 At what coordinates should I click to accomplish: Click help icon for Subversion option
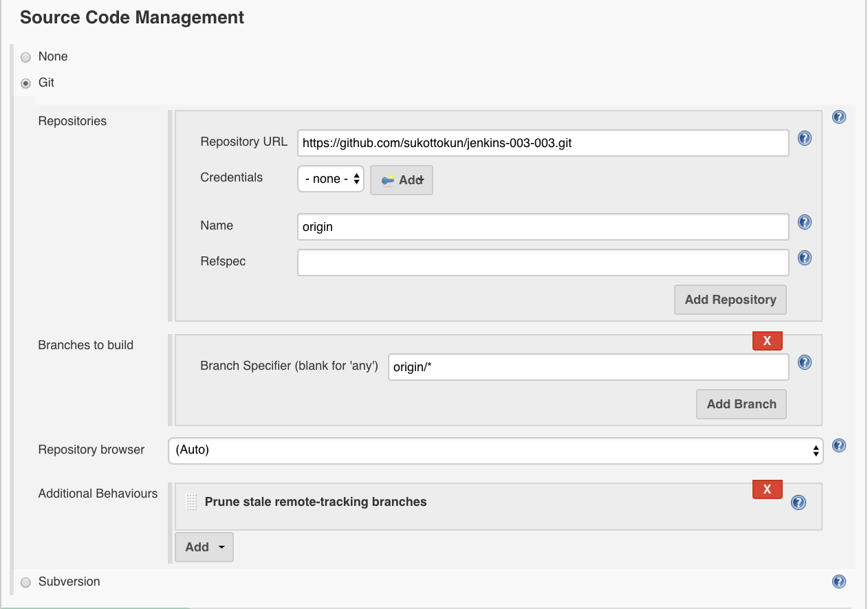pos(838,582)
